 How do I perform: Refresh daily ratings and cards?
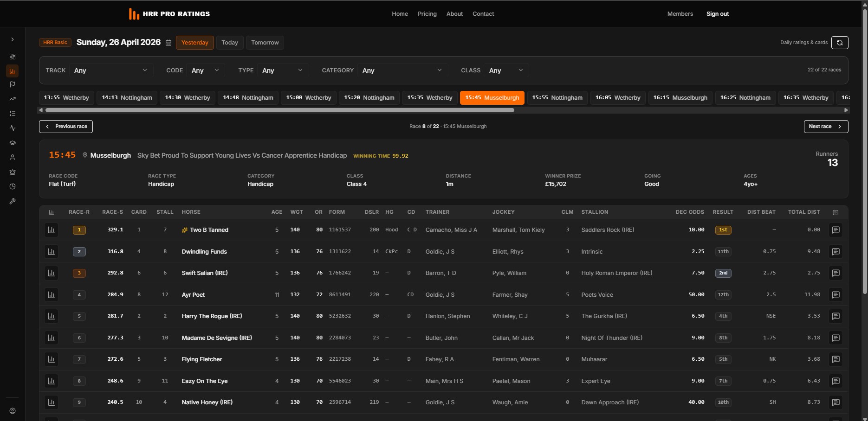(x=840, y=43)
